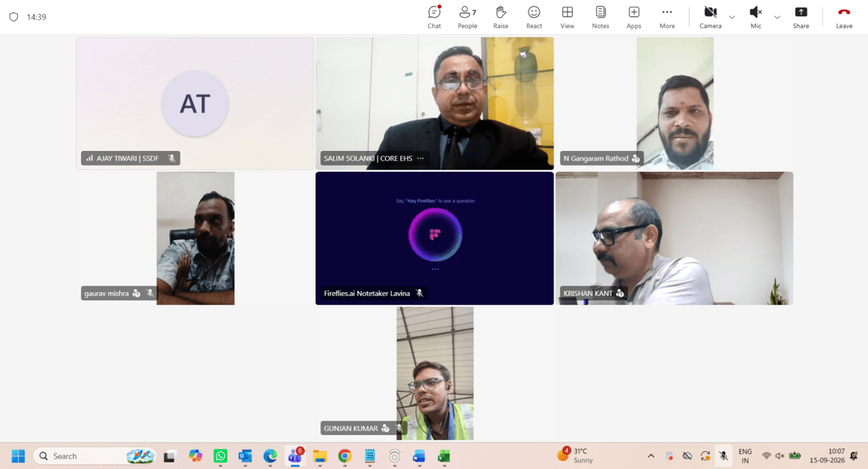Unmute the Mic
The width and height of the screenshot is (868, 469).
(756, 17)
